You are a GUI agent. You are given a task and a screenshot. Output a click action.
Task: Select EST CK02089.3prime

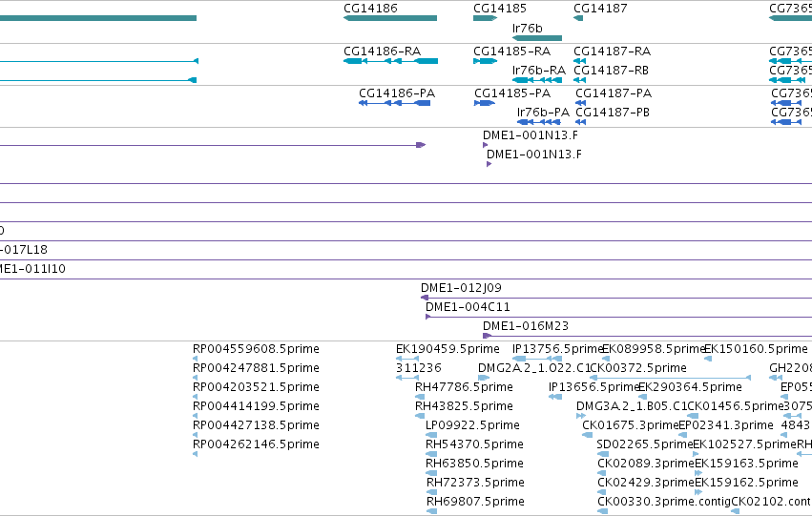(x=646, y=464)
